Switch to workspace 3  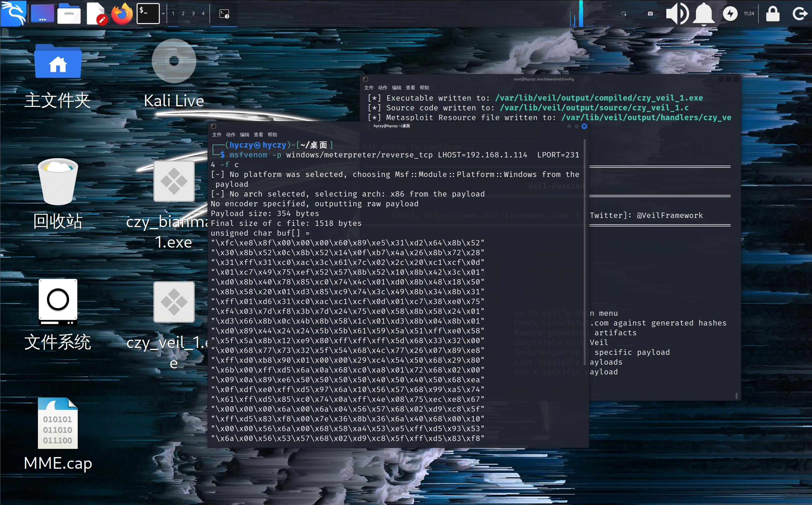pyautogui.click(x=193, y=13)
